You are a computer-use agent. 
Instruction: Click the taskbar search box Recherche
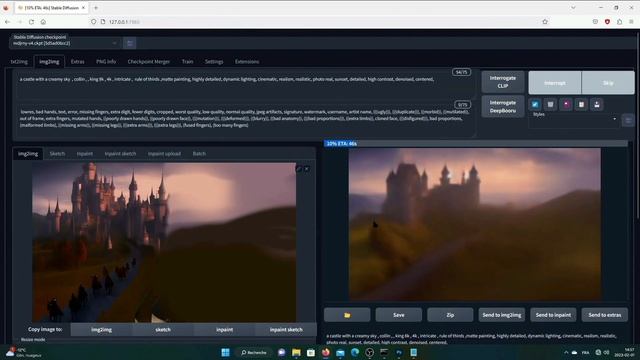tap(253, 352)
